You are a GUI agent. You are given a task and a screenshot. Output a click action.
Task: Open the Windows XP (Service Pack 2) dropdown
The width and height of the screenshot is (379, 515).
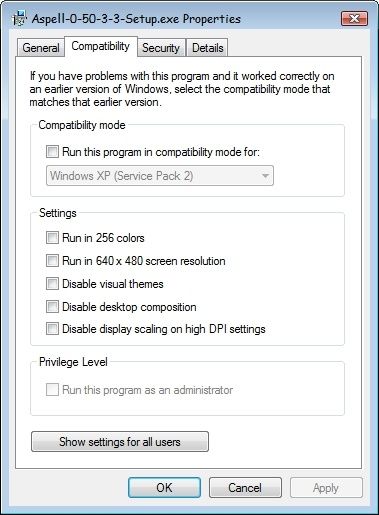[160, 176]
